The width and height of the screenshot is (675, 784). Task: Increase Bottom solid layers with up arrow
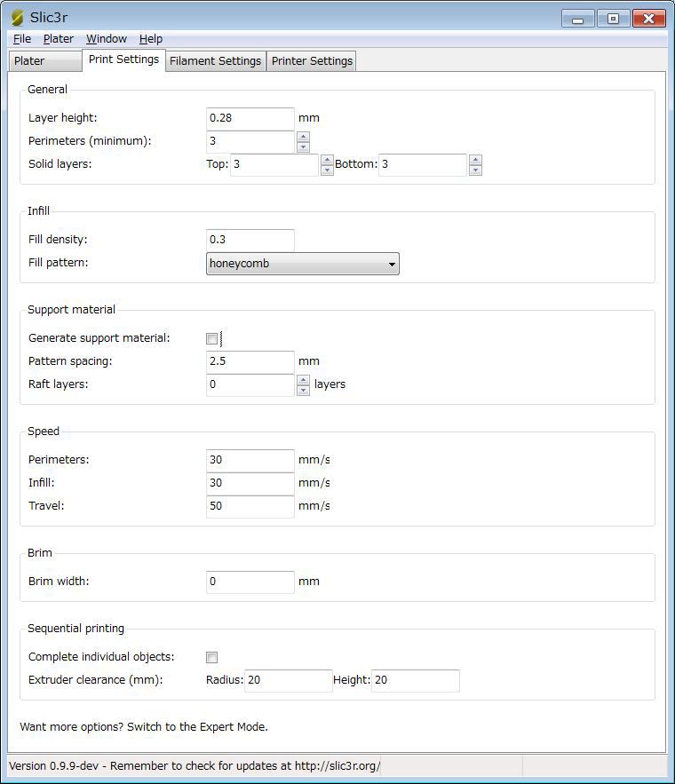coord(475,159)
